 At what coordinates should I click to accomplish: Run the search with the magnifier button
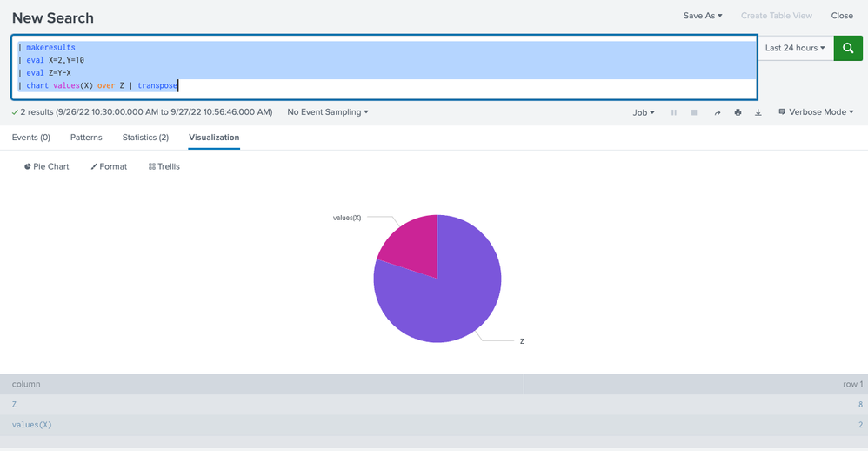point(848,49)
